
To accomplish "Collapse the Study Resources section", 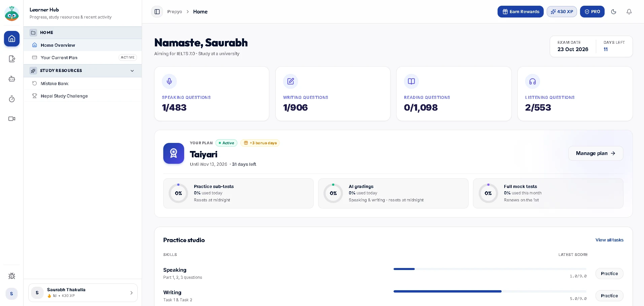I will click(132, 71).
